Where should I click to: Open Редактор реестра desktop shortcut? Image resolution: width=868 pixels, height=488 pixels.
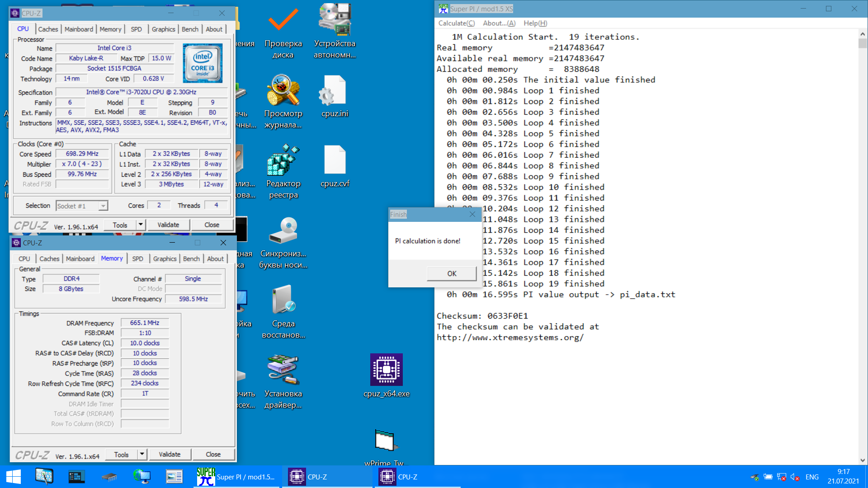click(x=283, y=172)
